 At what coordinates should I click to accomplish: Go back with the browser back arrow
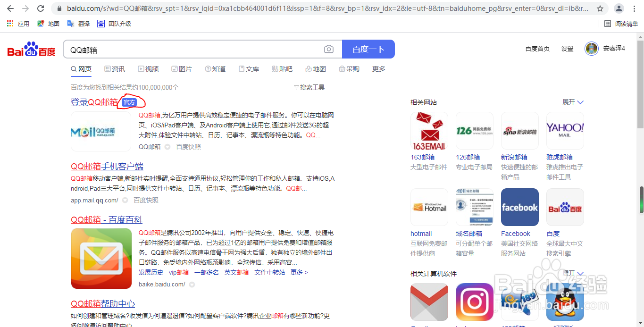click(10, 8)
